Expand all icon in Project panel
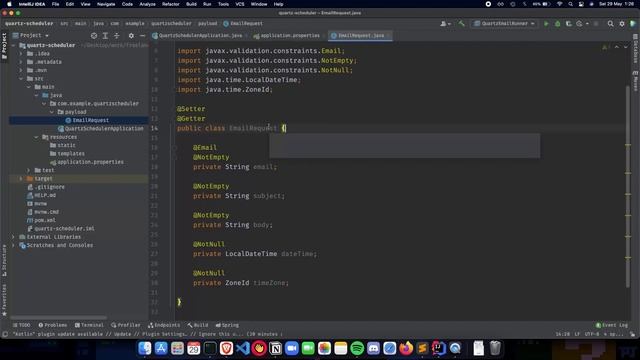The width and height of the screenshot is (640, 360). pyautogui.click(x=105, y=36)
